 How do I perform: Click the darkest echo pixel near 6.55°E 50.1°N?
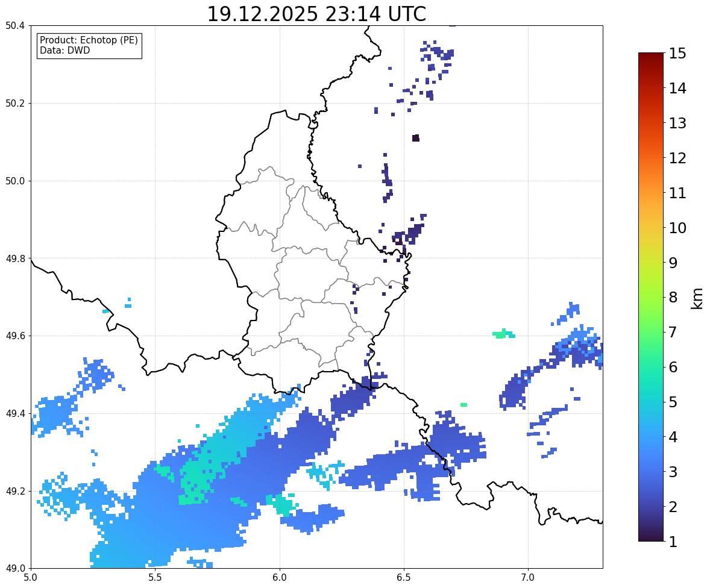click(416, 138)
